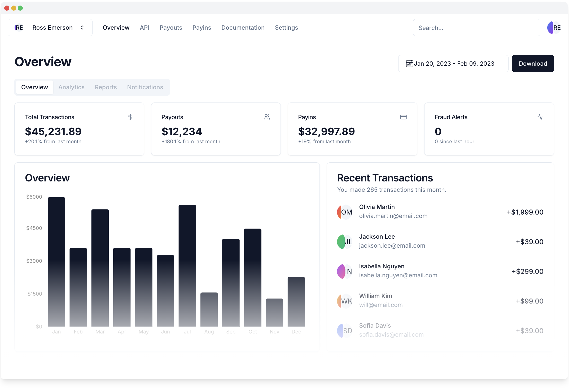Click the calendar icon in the date range selector
569x392 pixels.
click(409, 63)
